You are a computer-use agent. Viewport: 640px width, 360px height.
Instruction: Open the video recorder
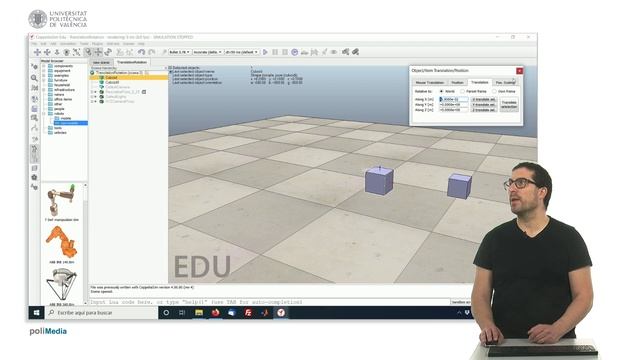pyautogui.click(x=34, y=178)
